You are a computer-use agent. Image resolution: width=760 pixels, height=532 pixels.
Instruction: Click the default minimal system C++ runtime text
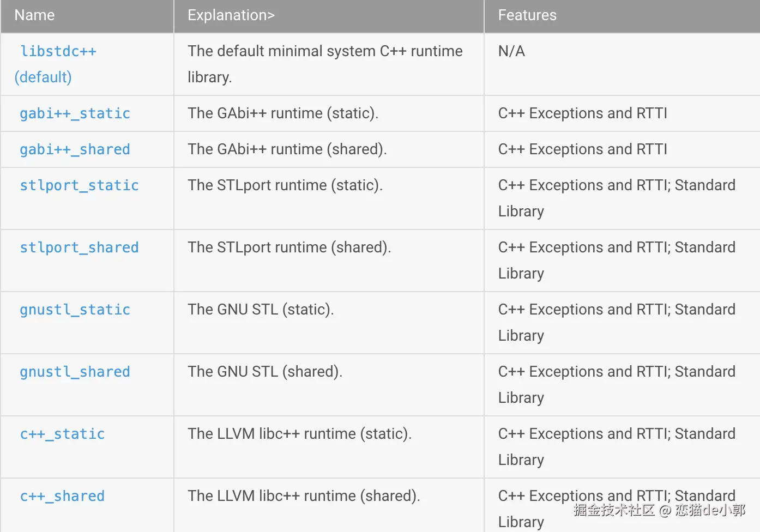coord(325,51)
